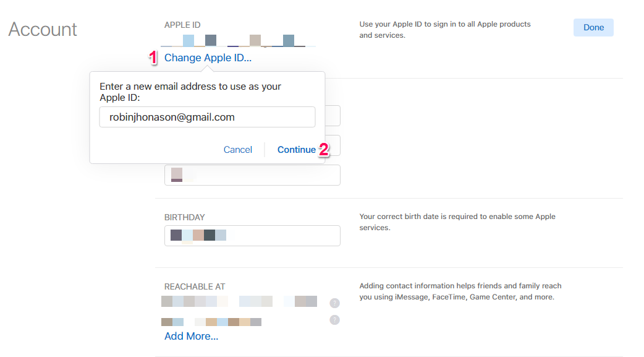Open help icon beside second Reachable At entry
Screen dimensions: 644x357
(x=335, y=320)
